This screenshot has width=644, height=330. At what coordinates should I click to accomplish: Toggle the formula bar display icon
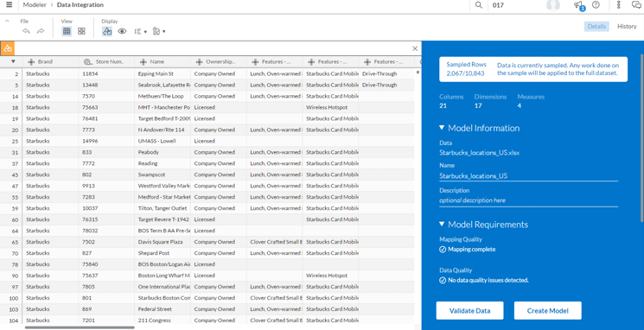pos(107,31)
